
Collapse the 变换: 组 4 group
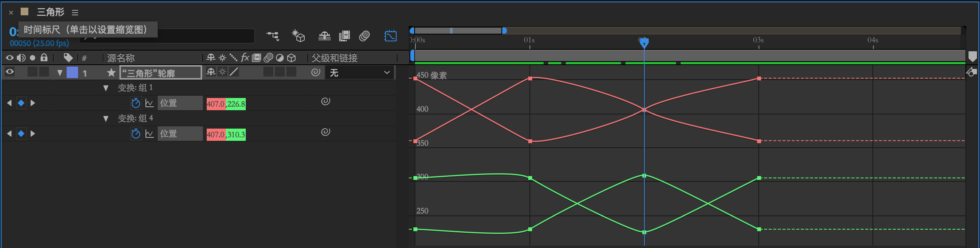pos(106,119)
